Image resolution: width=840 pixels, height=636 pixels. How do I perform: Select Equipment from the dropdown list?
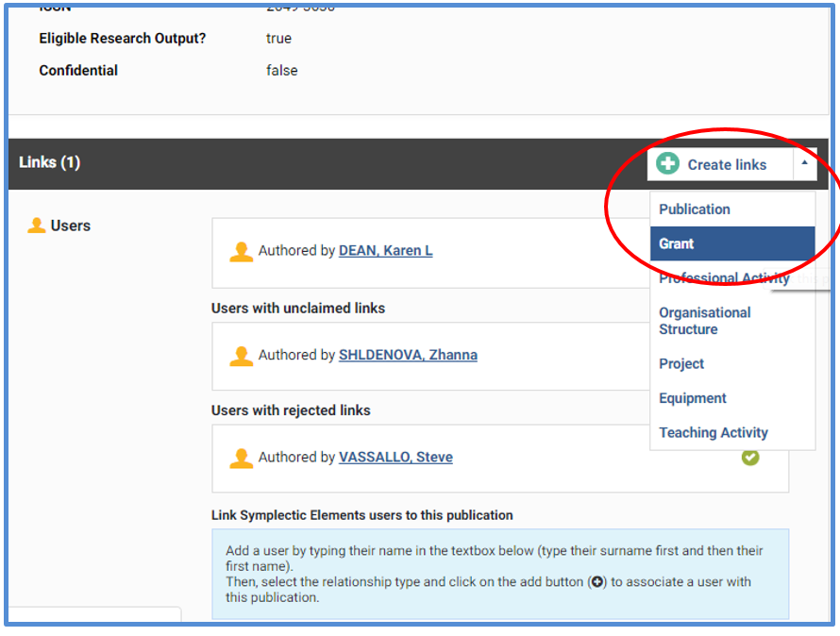tap(693, 398)
